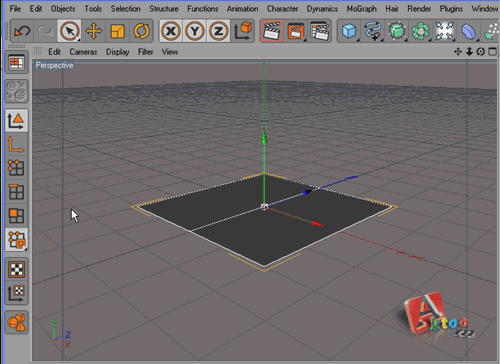The width and height of the screenshot is (500, 364).
Task: Open the viewport Cameras menu
Action: (x=83, y=52)
